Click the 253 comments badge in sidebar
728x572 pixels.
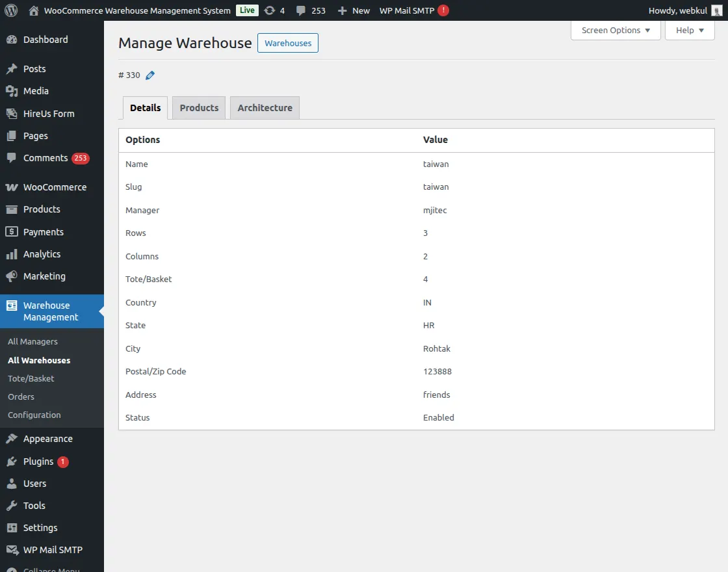[x=81, y=159]
